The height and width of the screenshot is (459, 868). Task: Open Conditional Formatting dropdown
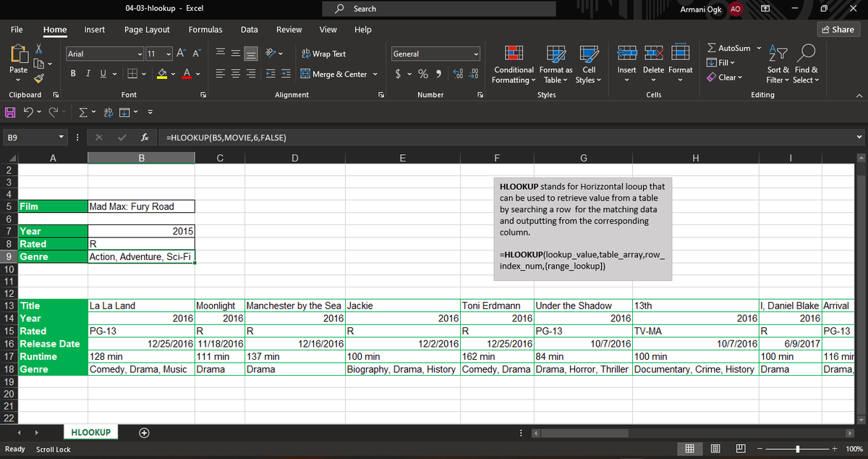coord(514,64)
